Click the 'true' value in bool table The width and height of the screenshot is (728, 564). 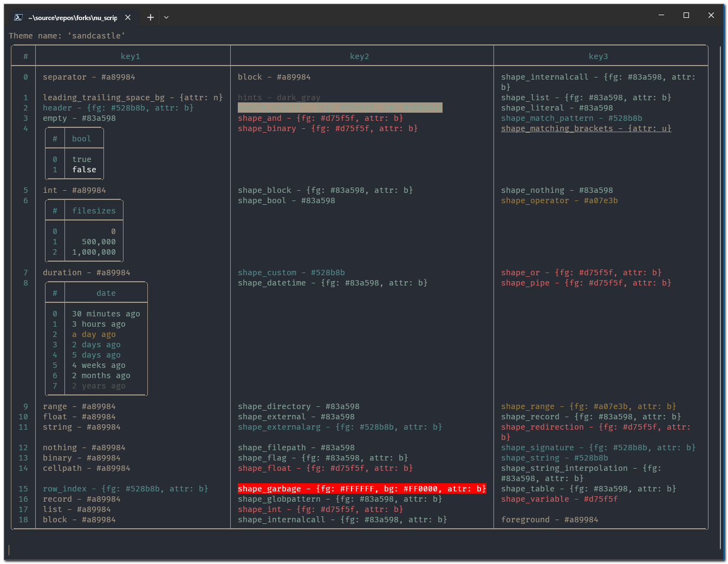pos(82,159)
